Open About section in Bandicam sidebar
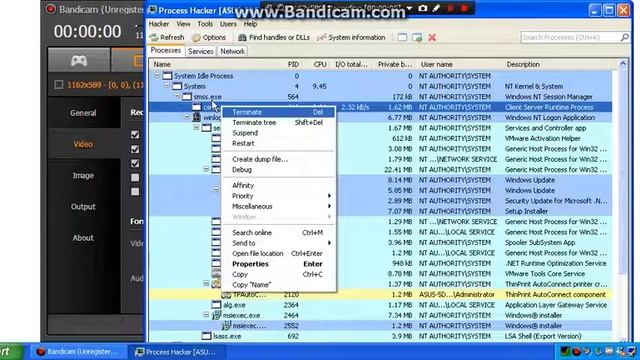640x360 pixels. 83,238
